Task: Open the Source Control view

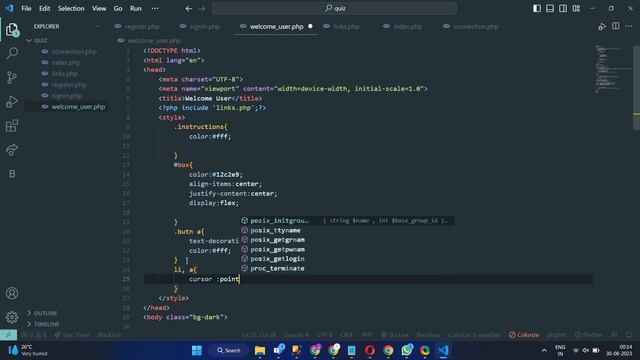Action: (x=12, y=77)
